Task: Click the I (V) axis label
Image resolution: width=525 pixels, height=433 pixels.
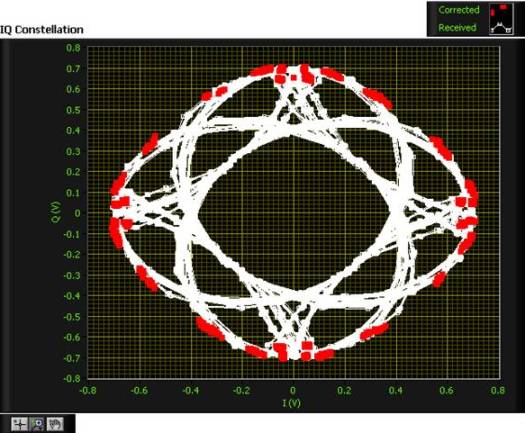Action: pos(291,403)
